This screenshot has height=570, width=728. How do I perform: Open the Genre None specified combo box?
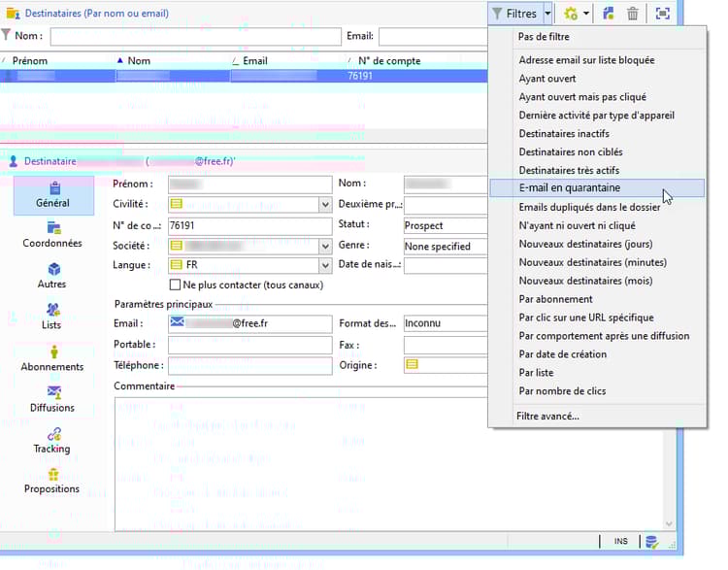point(446,247)
